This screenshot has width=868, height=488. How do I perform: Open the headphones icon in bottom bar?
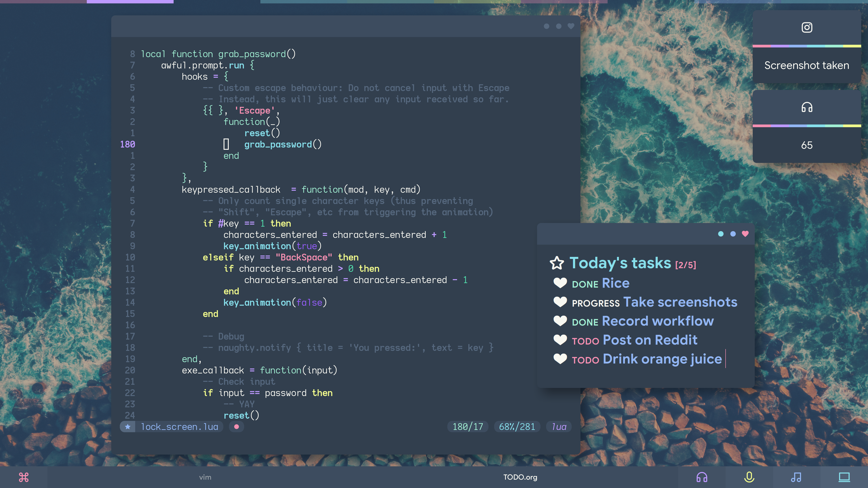point(702,477)
